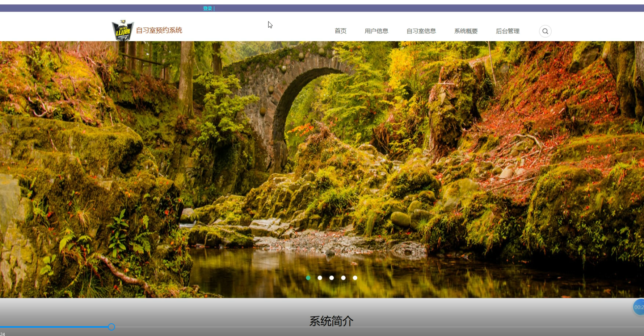
Task: Open the 首页 navigation item
Action: (x=340, y=31)
